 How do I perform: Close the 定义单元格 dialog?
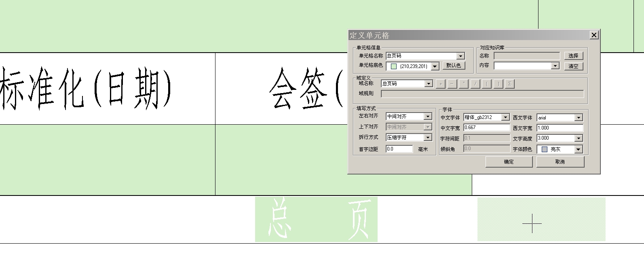[x=594, y=35]
